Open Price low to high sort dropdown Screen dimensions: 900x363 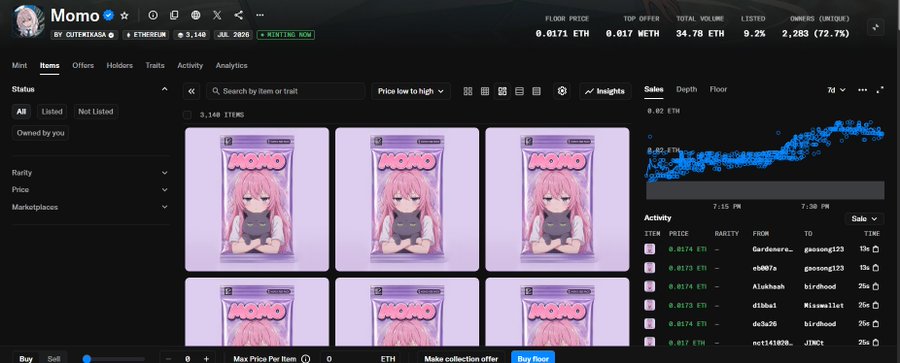tap(411, 91)
